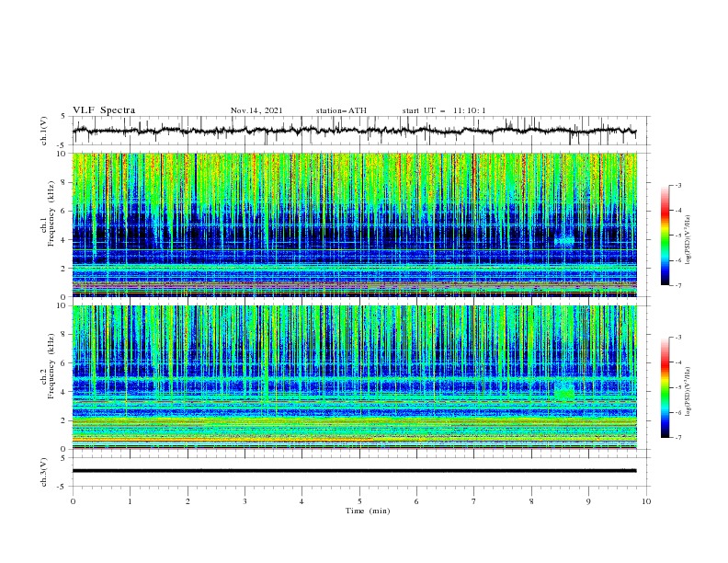Click the "5" tick on the time axis
The height and width of the screenshot is (563, 728).
(359, 501)
